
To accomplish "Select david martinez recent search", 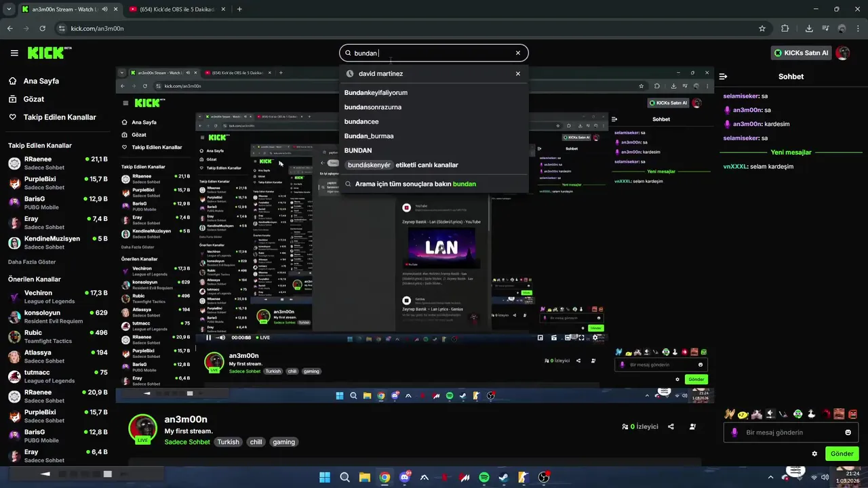I will pyautogui.click(x=380, y=74).
